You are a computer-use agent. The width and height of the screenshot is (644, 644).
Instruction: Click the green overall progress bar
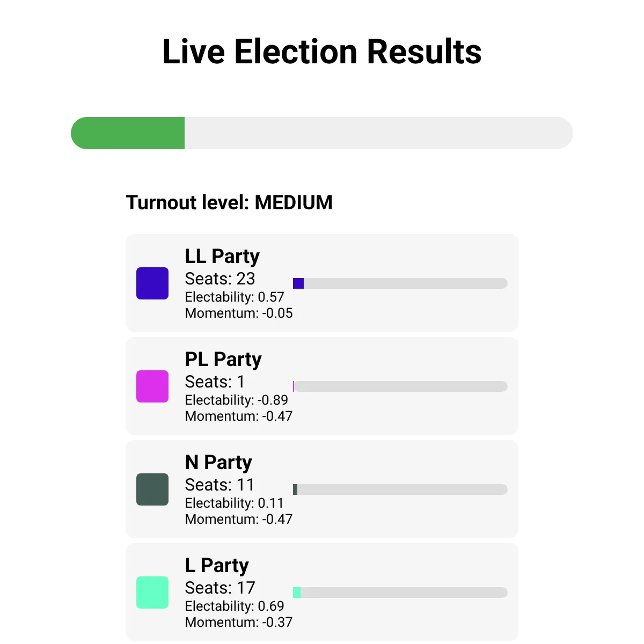(x=322, y=133)
